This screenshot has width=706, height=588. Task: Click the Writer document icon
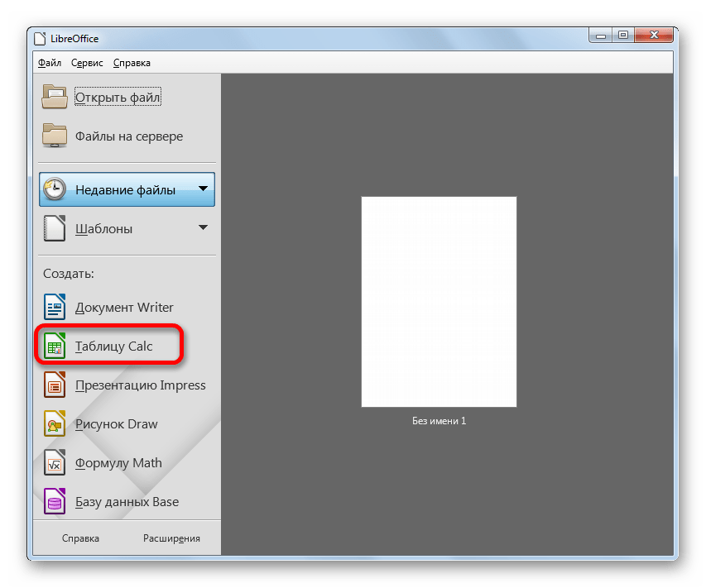coord(55,308)
